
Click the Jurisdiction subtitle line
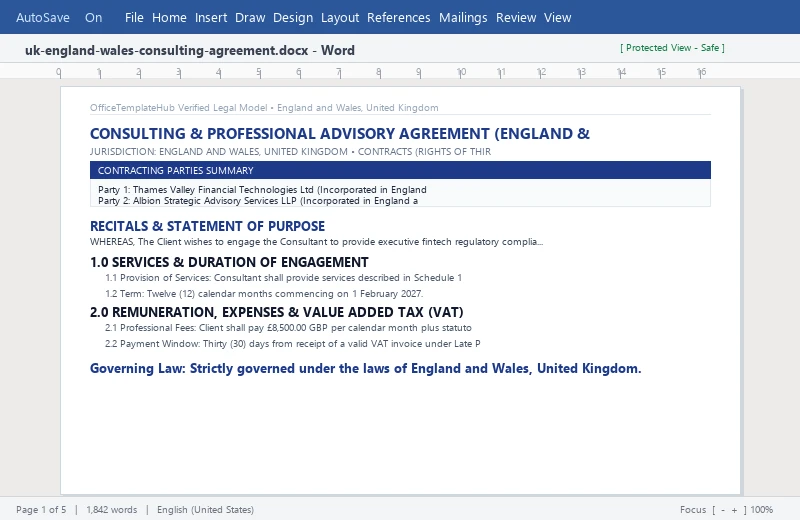[290, 152]
